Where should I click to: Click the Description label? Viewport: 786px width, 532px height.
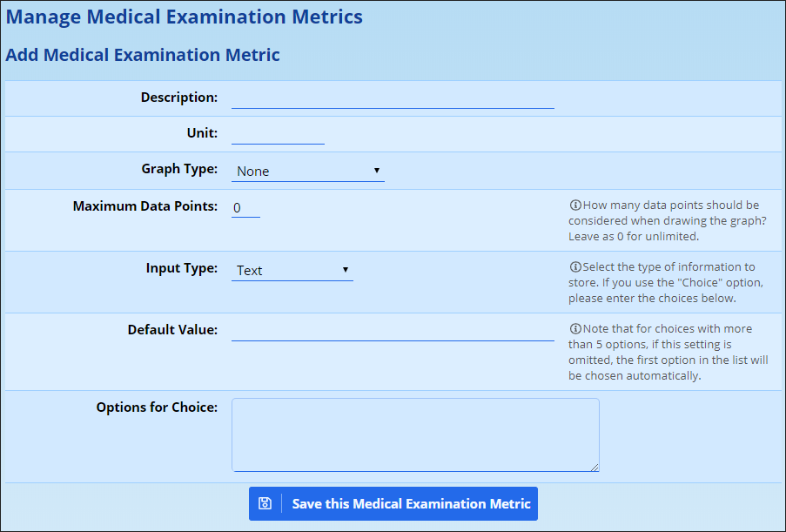pyautogui.click(x=179, y=98)
